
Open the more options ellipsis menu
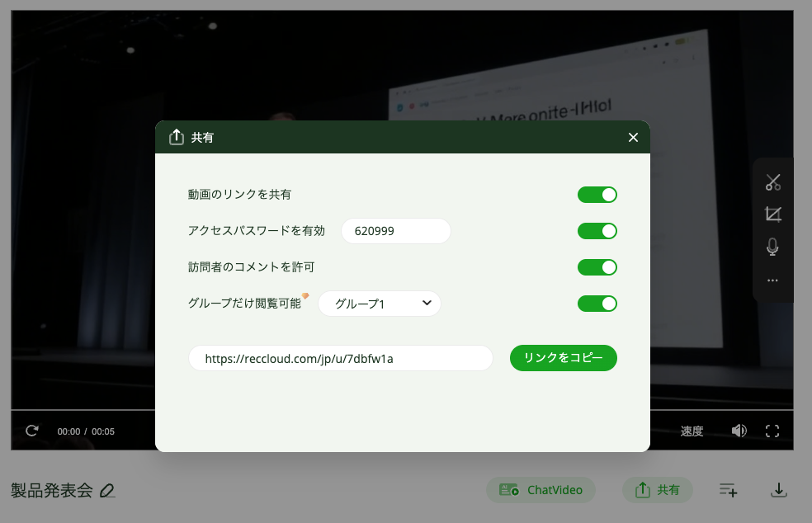(x=772, y=280)
